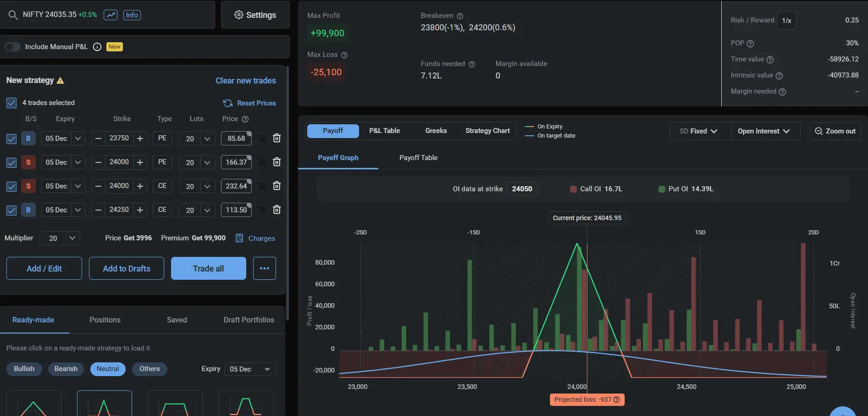
Task: Click the Max Loss help icon
Action: [x=344, y=55]
